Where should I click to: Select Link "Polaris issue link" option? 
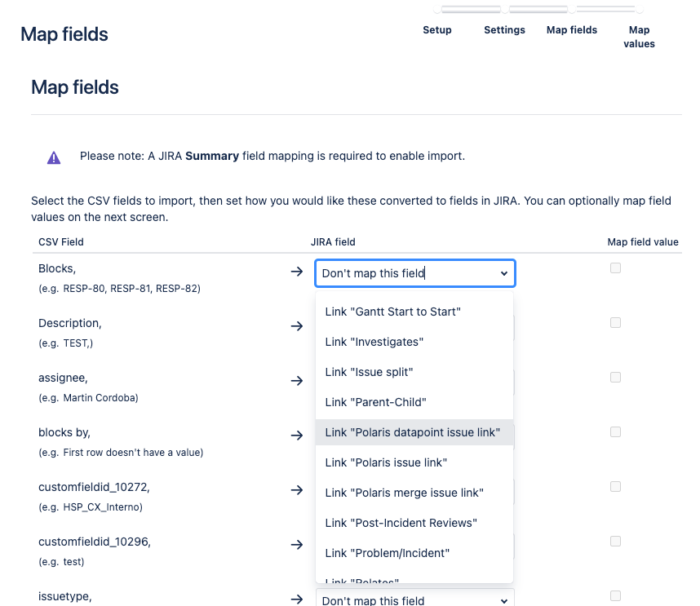[x=414, y=462]
